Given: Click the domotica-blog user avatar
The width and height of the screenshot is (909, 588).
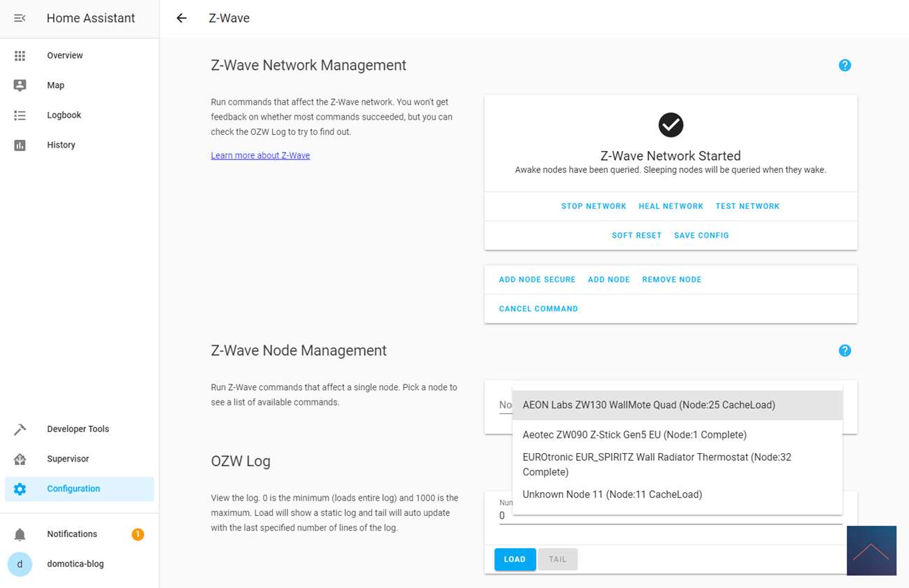Looking at the screenshot, I should (x=20, y=564).
